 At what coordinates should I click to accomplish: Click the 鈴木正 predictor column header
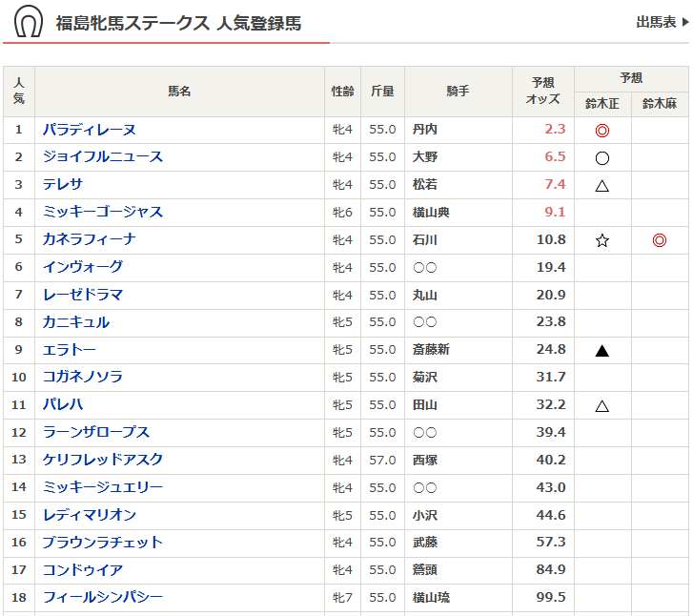click(601, 104)
